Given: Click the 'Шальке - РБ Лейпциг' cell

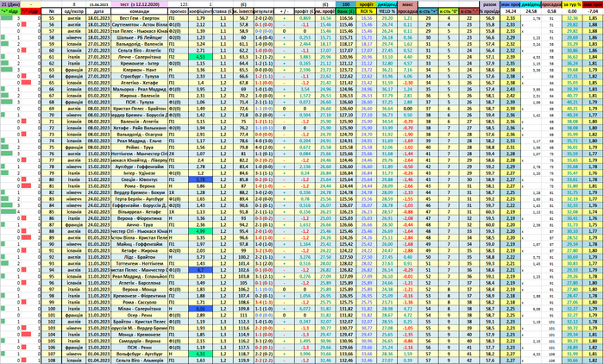Looking at the screenshot, I should coord(140,37).
